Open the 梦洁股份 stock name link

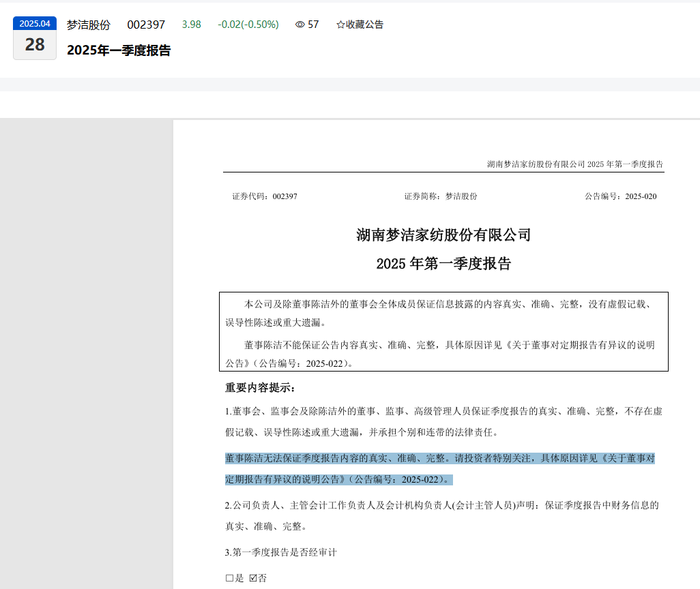[x=89, y=25]
